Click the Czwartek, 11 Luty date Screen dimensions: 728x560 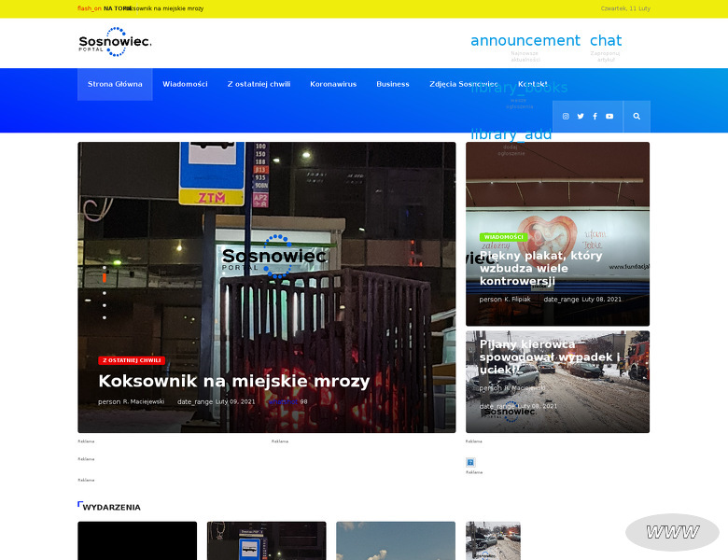[625, 8]
